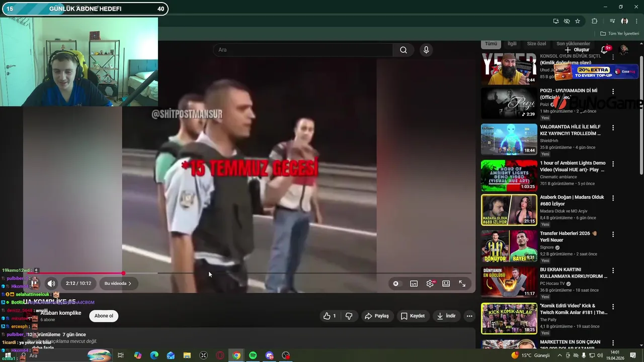
Task: Open the Chrome three-dot menu
Action: point(636,21)
